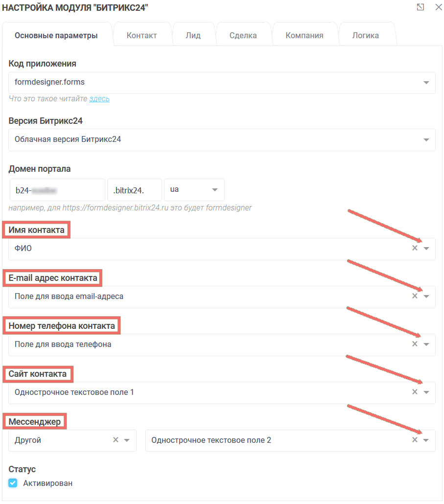Clear the Однострочное текстовое поле 2 selection
The width and height of the screenshot is (444, 504).
[x=415, y=440]
